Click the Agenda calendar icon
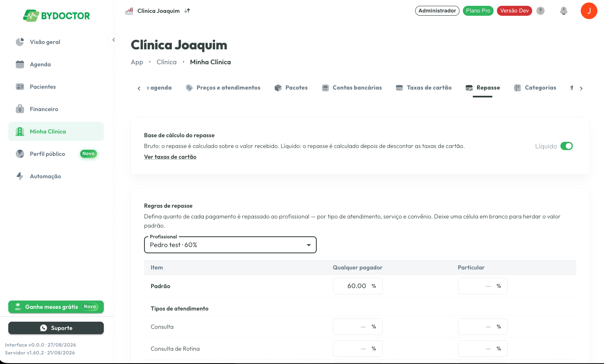This screenshot has width=604, height=364. [20, 64]
